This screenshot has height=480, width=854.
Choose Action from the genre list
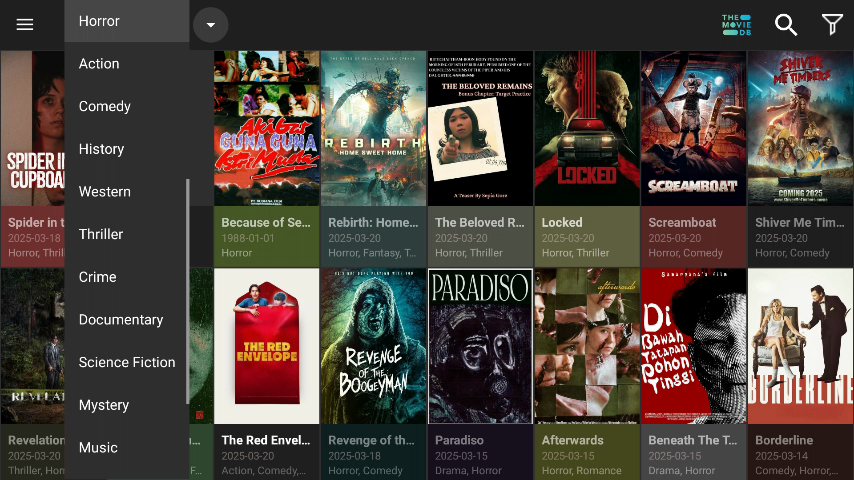(99, 64)
